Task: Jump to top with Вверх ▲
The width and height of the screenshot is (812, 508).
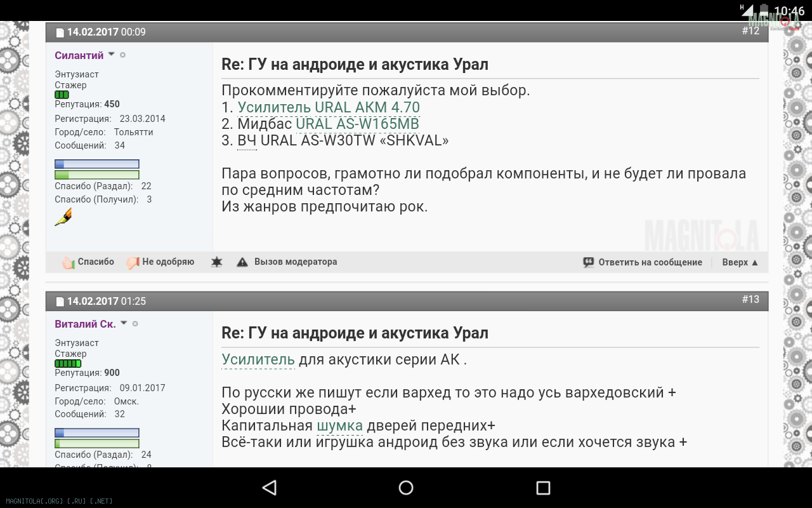Action: [740, 262]
